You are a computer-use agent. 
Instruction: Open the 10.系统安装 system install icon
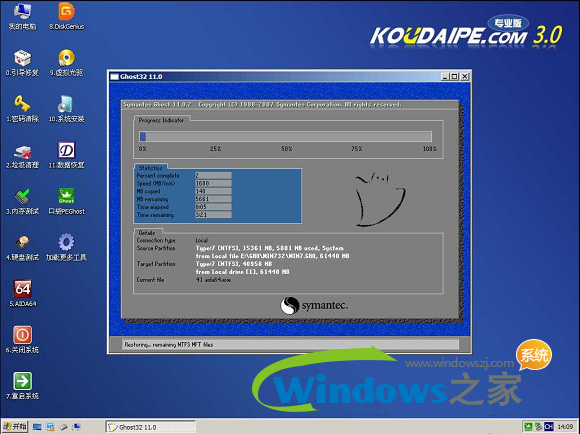pyautogui.click(x=67, y=108)
